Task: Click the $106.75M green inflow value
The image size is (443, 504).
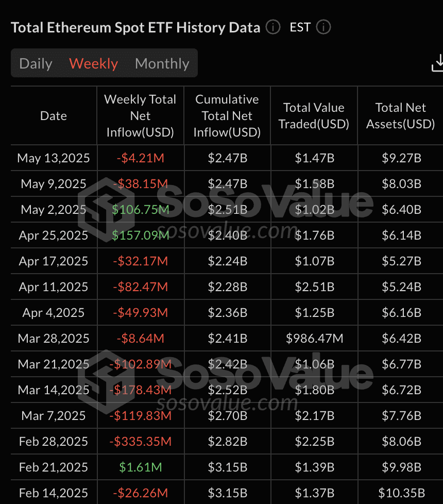Action: (x=141, y=209)
